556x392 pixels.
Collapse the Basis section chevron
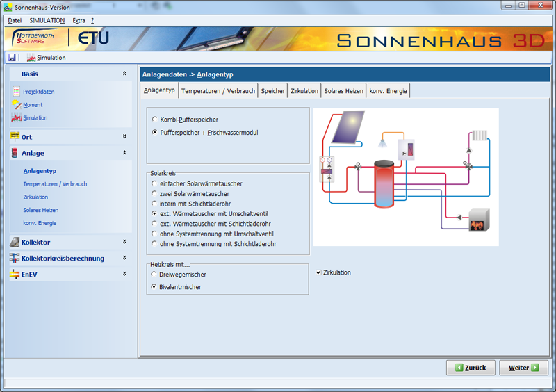(x=124, y=74)
